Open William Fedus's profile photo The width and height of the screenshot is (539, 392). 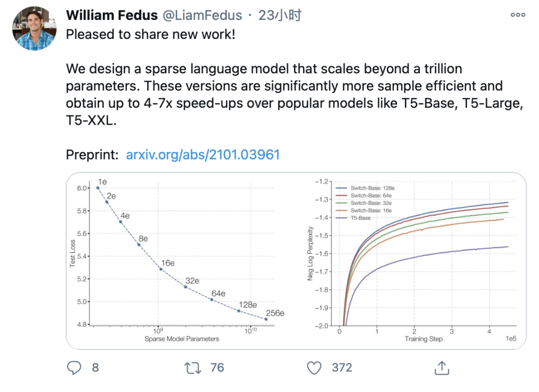click(x=34, y=28)
